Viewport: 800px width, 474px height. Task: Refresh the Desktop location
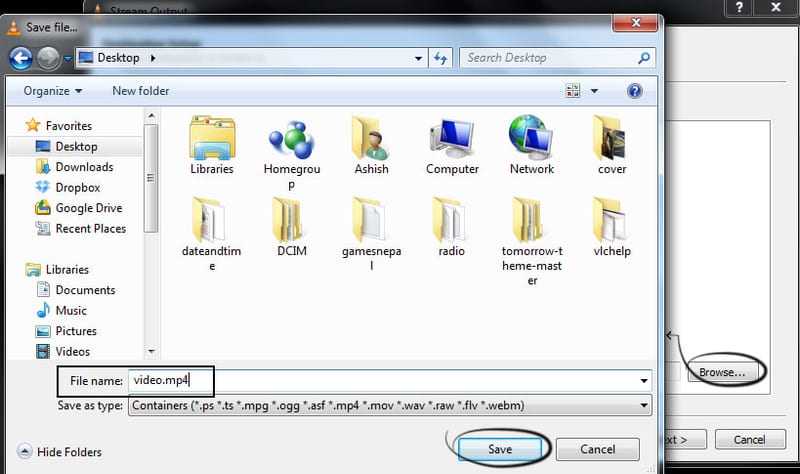point(440,58)
